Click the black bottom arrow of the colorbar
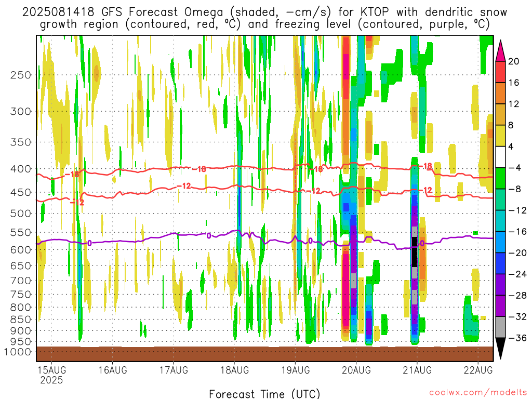This screenshot has height=399, width=532. coord(500,349)
